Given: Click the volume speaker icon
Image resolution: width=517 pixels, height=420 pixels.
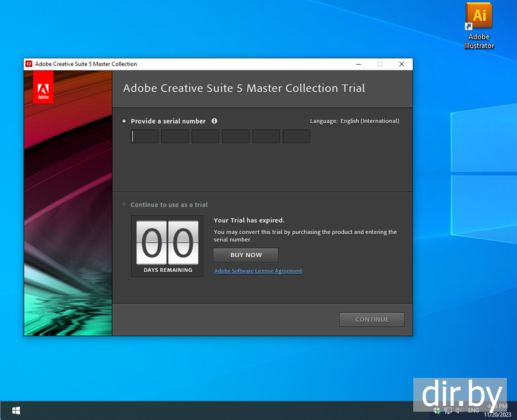Looking at the screenshot, I should [x=458, y=410].
